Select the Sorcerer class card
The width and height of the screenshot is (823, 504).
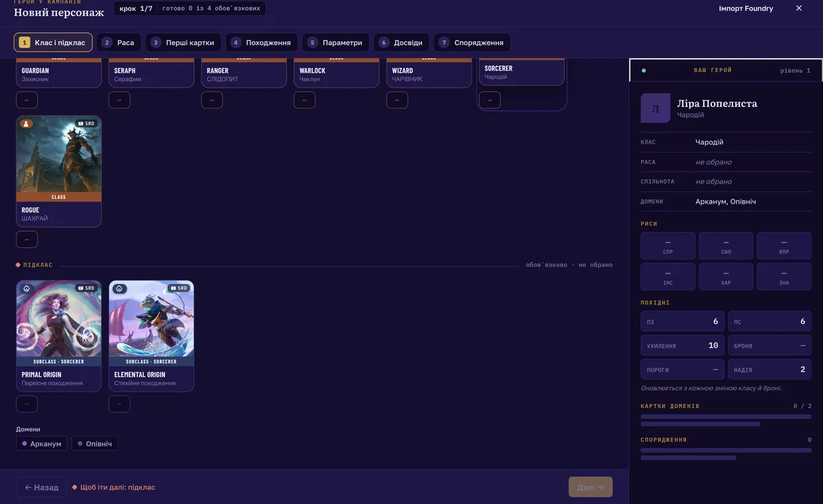point(522,71)
